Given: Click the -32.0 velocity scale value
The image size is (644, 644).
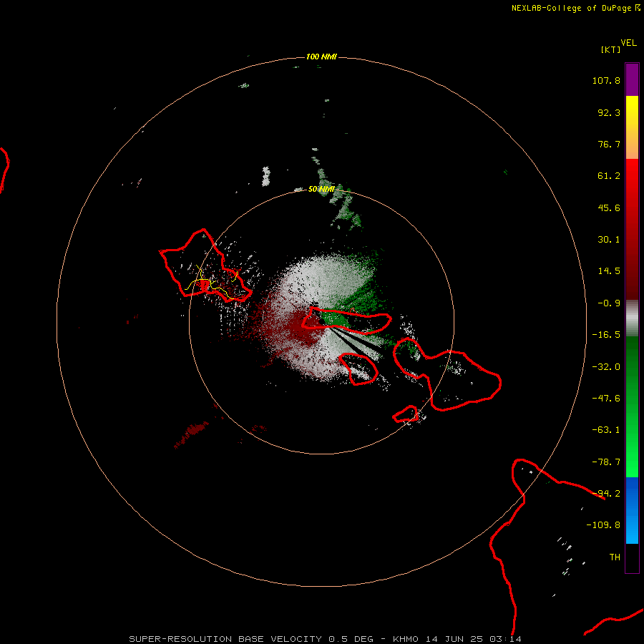Looking at the screenshot, I should click(x=606, y=367).
